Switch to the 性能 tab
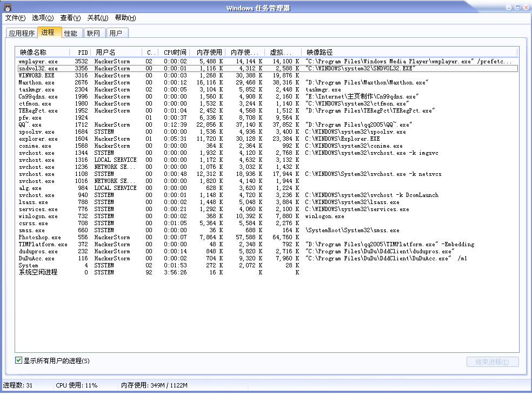This screenshot has width=532, height=394. click(x=70, y=33)
